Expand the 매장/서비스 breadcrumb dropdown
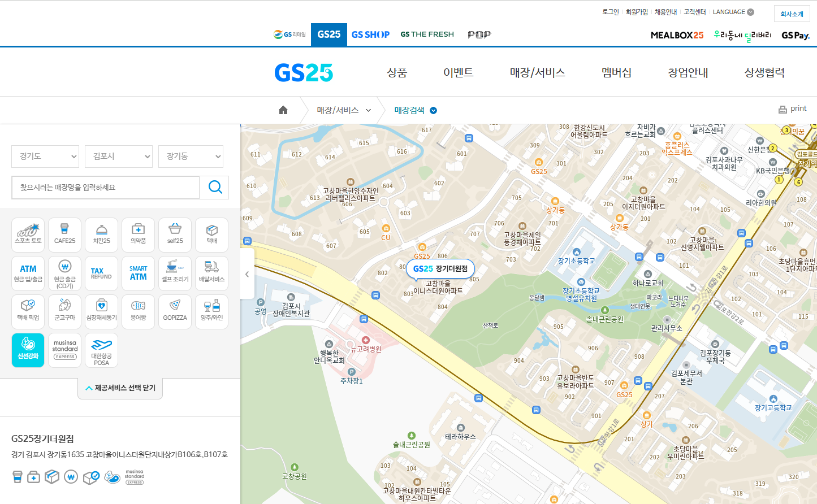The height and width of the screenshot is (504, 817). [344, 110]
